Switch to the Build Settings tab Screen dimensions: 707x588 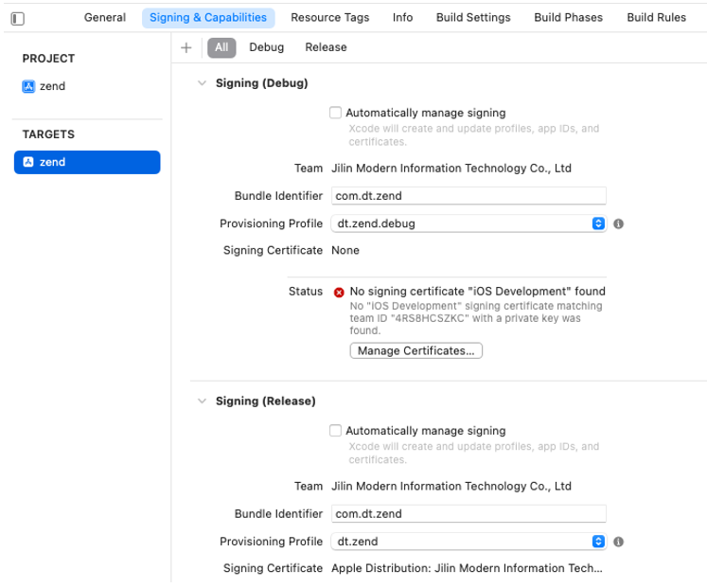tap(473, 17)
